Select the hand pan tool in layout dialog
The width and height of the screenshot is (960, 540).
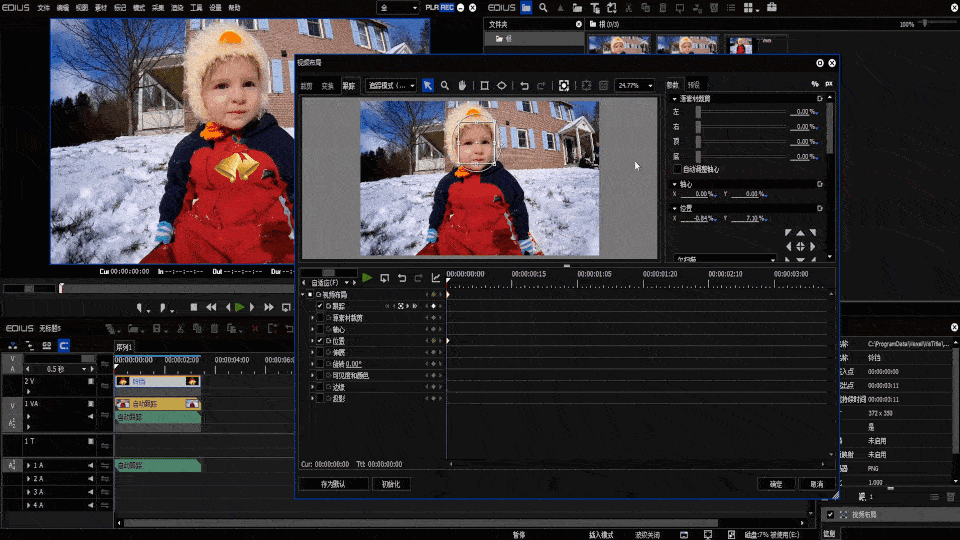[462, 86]
